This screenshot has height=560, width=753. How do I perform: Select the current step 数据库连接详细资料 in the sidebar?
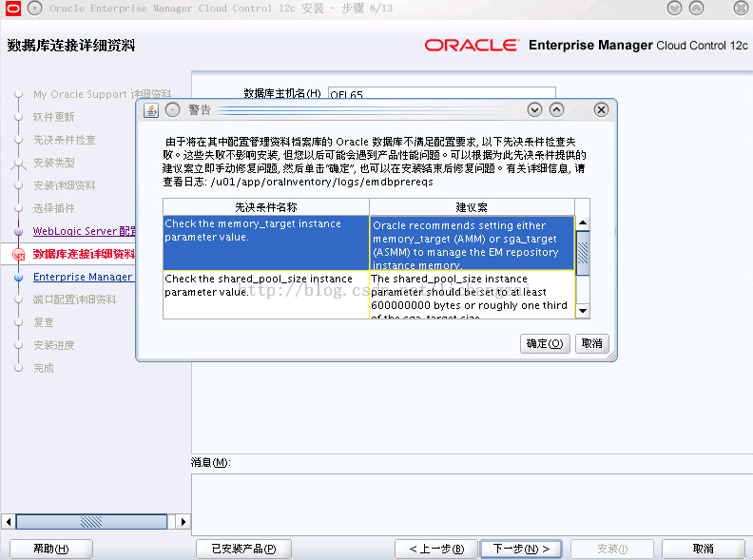84,254
